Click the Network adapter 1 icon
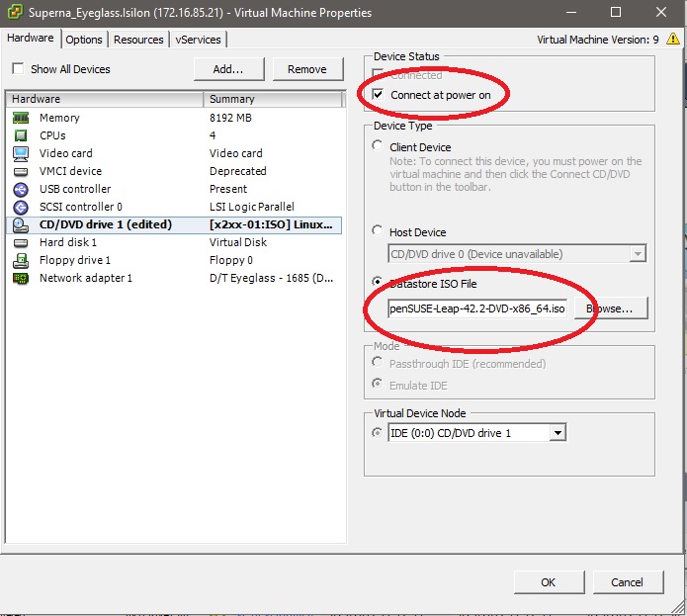This screenshot has width=687, height=616. [21, 278]
